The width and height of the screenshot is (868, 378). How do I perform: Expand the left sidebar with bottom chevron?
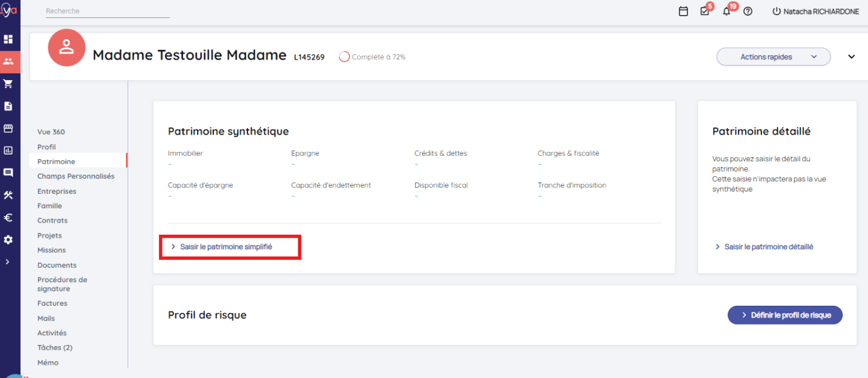[7, 262]
